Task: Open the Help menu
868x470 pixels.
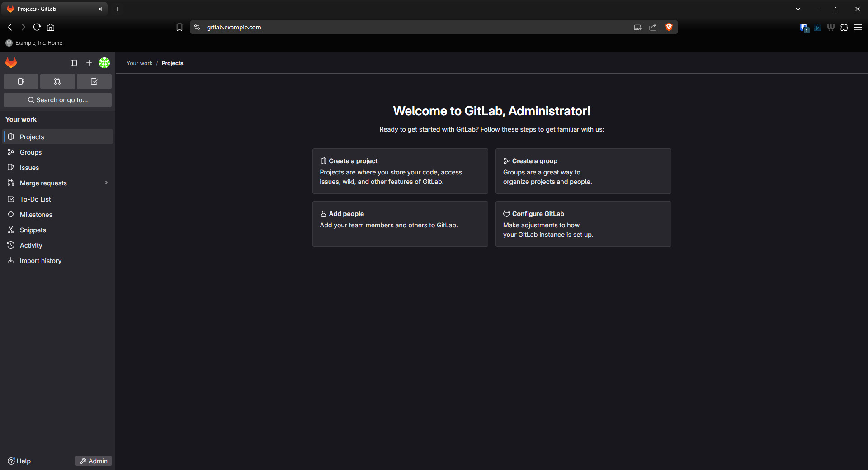Action: pos(19,461)
